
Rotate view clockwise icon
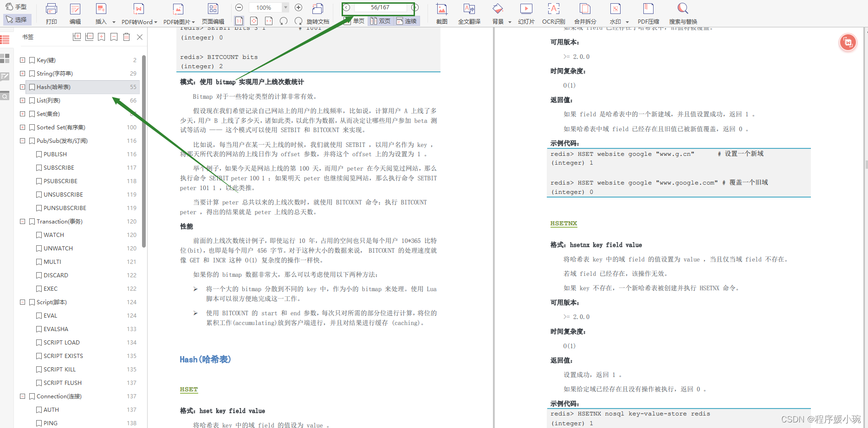tap(298, 21)
